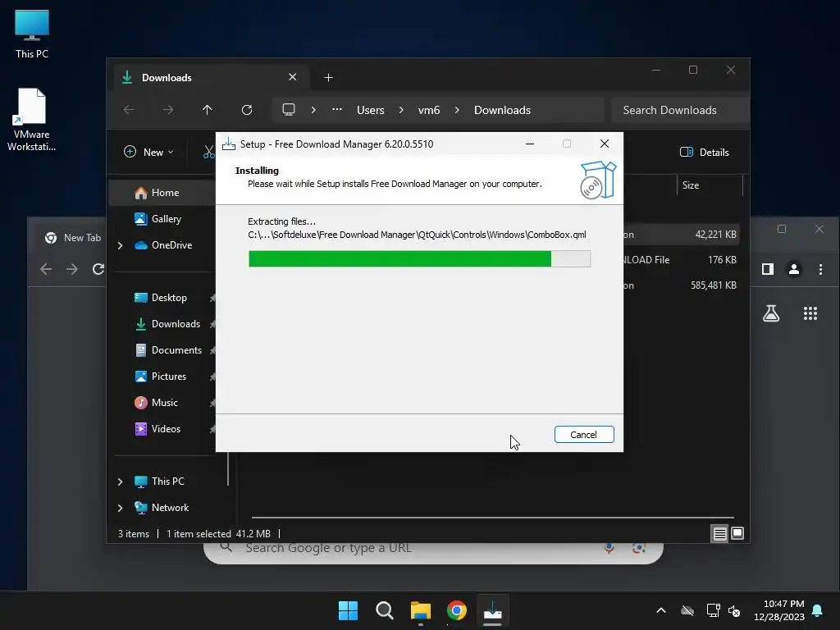This screenshot has width=840, height=630.
Task: Select Home in the navigation pane
Action: 162,193
